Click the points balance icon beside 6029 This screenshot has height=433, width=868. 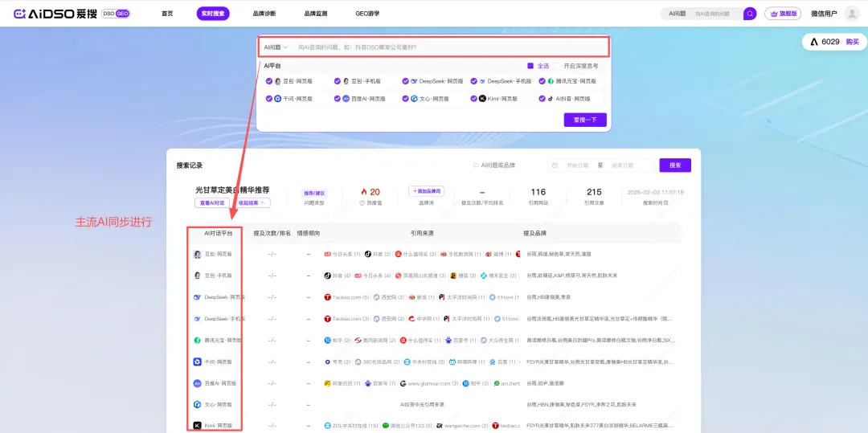pyautogui.click(x=814, y=42)
